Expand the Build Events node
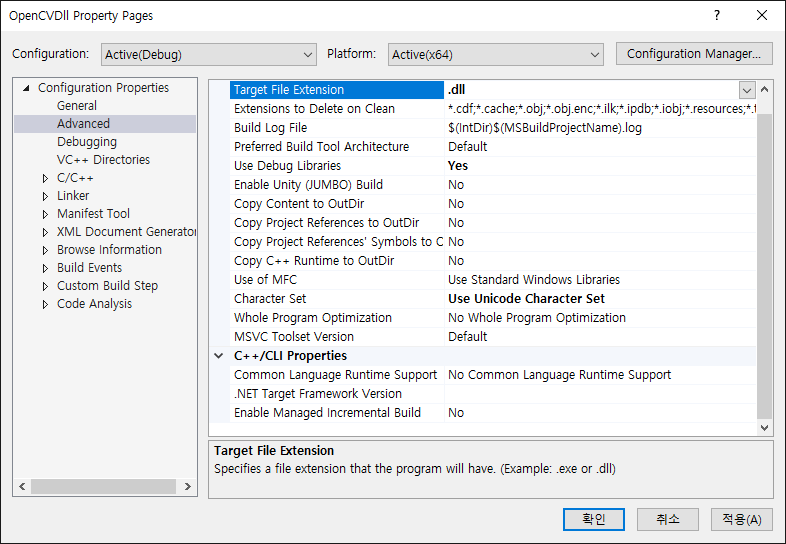786x544 pixels. [x=45, y=268]
